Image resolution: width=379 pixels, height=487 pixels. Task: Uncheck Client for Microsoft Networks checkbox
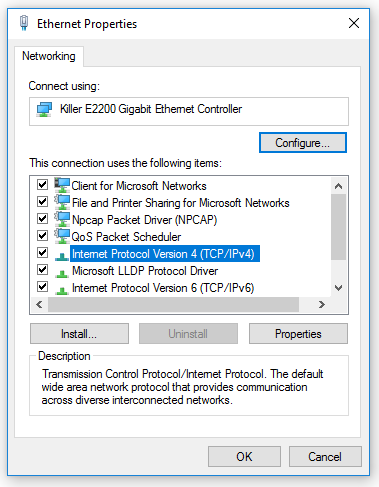point(42,184)
